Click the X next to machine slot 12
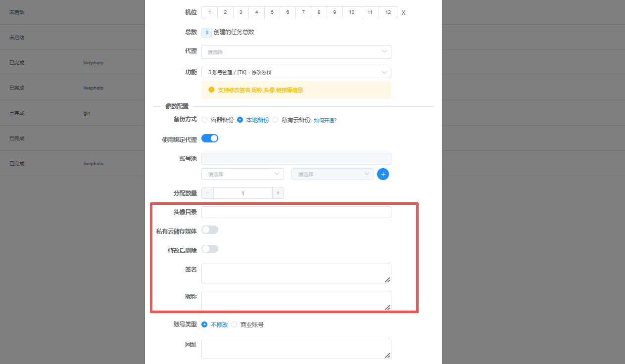625x364 pixels. tap(403, 12)
